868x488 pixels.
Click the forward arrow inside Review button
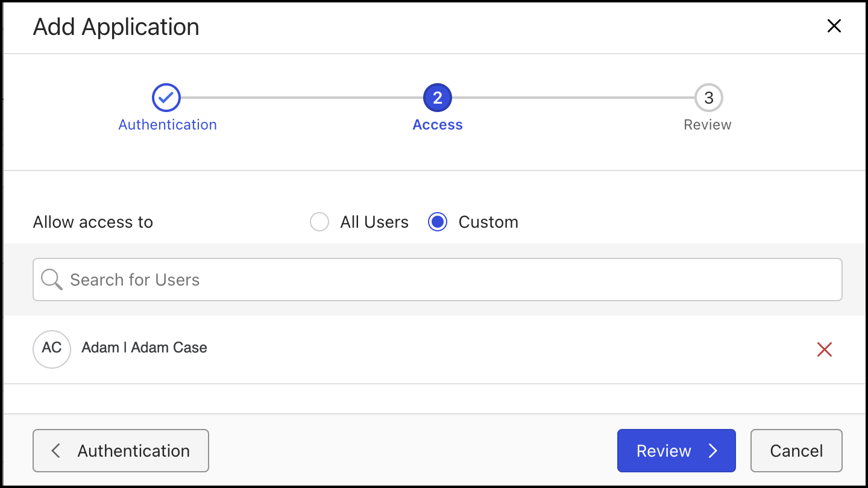714,450
